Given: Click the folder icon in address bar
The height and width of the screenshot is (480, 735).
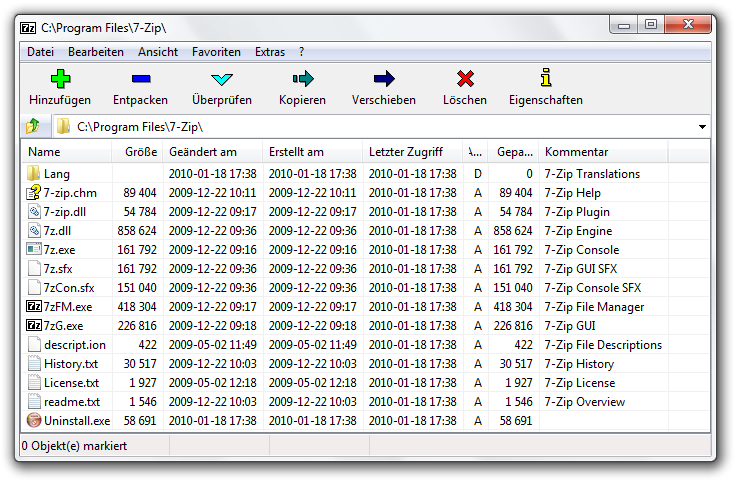Looking at the screenshot, I should [63, 126].
